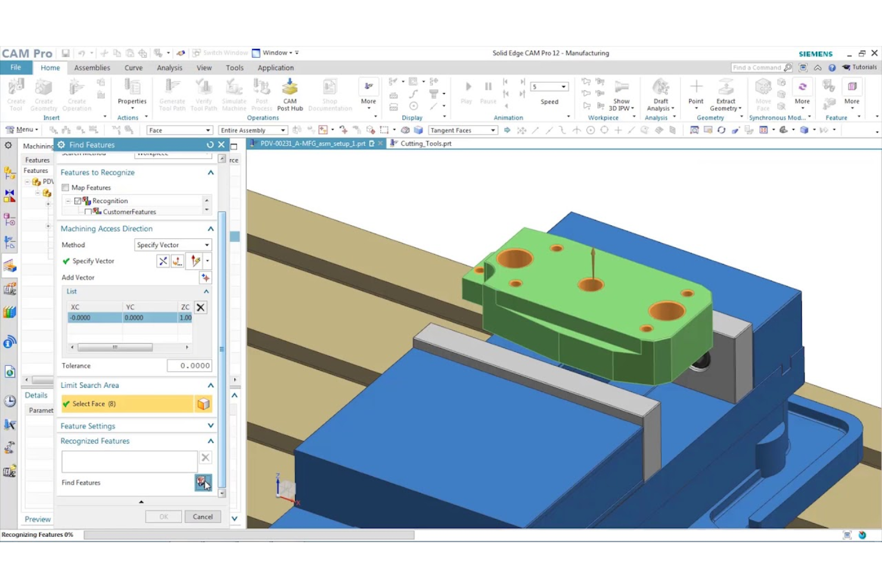882x588 pixels.
Task: Click the Select Face cube icon
Action: [x=203, y=404]
